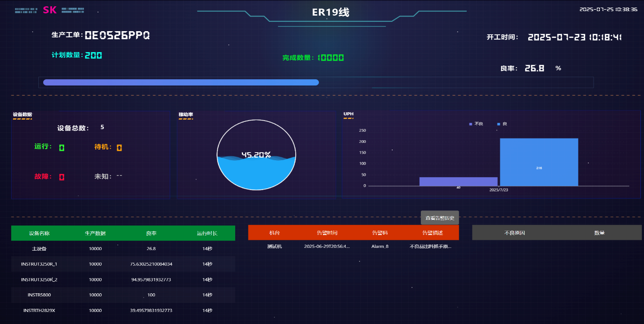Select the INSTRTH2829X device row
The image size is (644, 324).
[123, 310]
